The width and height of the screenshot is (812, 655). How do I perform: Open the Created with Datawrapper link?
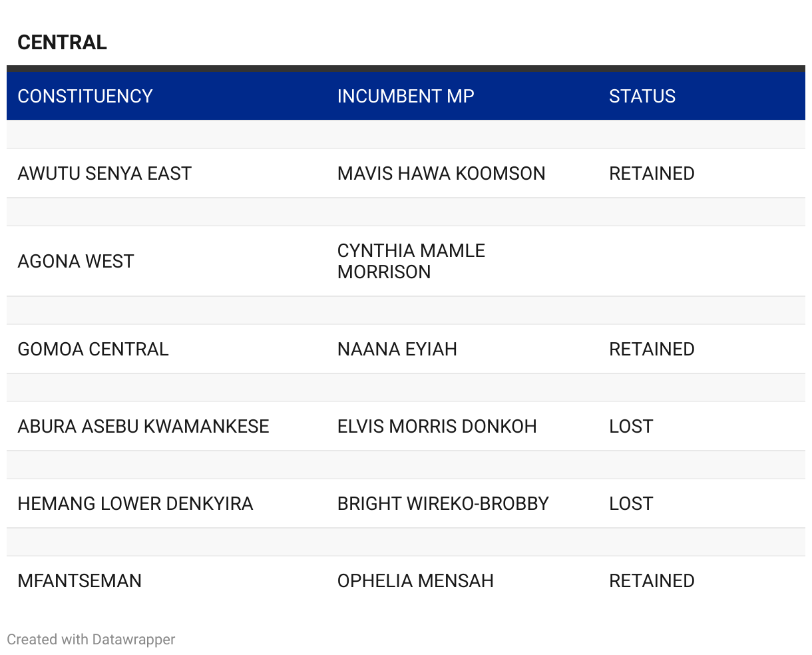click(91, 640)
